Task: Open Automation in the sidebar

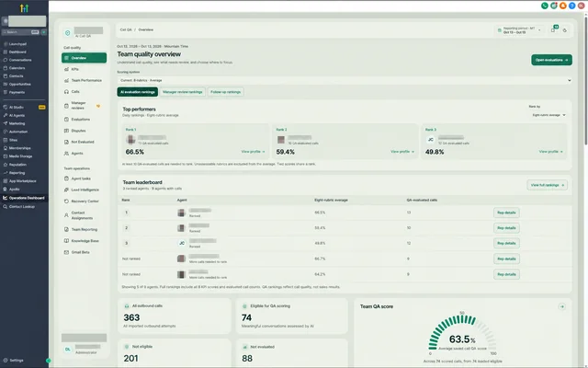Action: coord(18,132)
